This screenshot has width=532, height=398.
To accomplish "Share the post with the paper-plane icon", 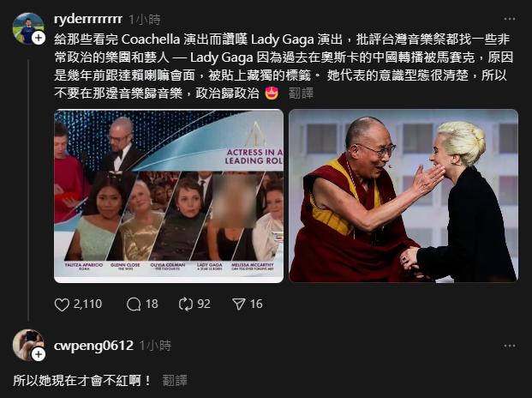I will (x=238, y=305).
